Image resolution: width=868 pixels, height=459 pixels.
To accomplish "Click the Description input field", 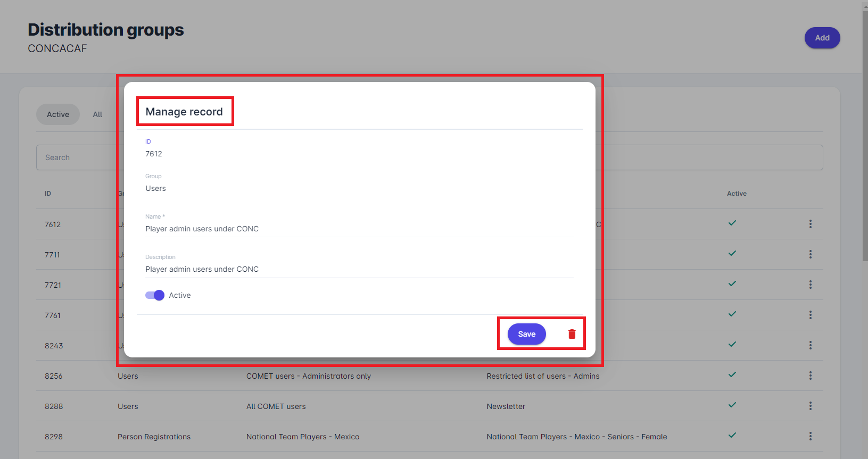I will pyautogui.click(x=359, y=269).
